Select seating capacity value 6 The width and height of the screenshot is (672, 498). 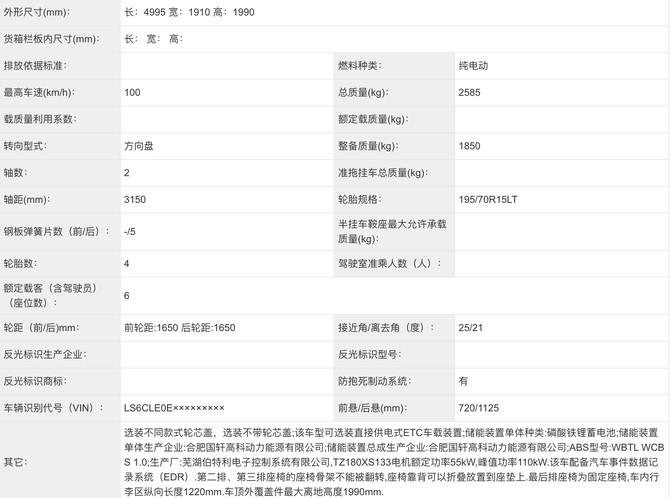pos(126,296)
